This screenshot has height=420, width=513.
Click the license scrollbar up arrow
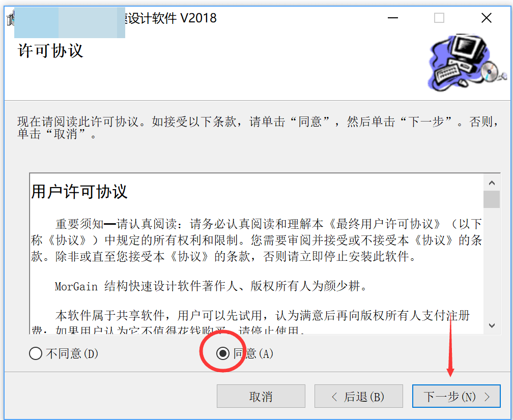[492, 183]
